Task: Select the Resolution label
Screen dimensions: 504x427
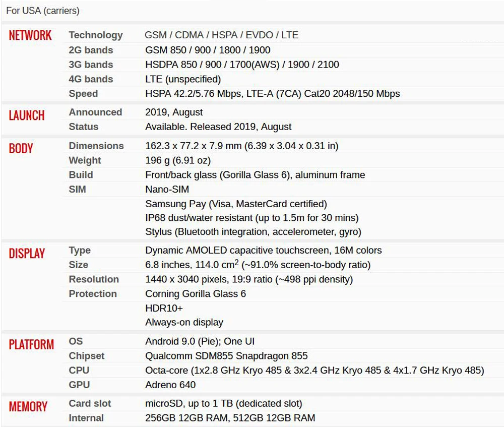Action: click(94, 279)
